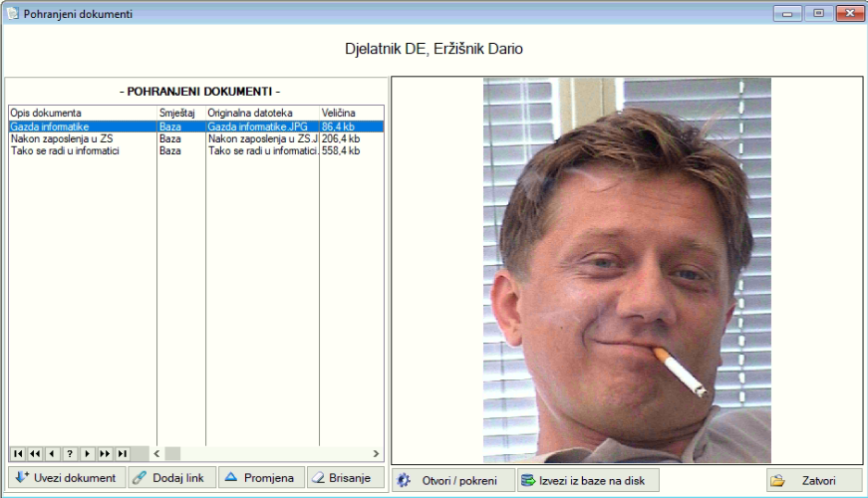Go to last record navigator button
Viewport: 868px width, 498px height.
click(123, 454)
